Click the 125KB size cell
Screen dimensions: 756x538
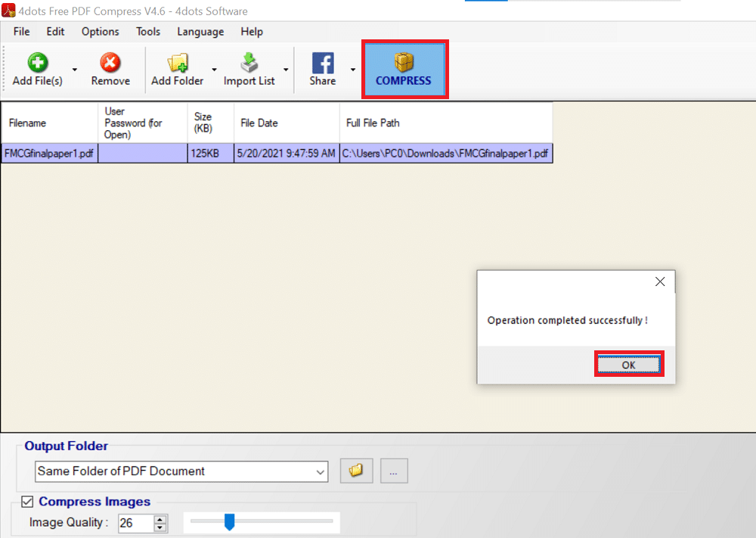211,154
